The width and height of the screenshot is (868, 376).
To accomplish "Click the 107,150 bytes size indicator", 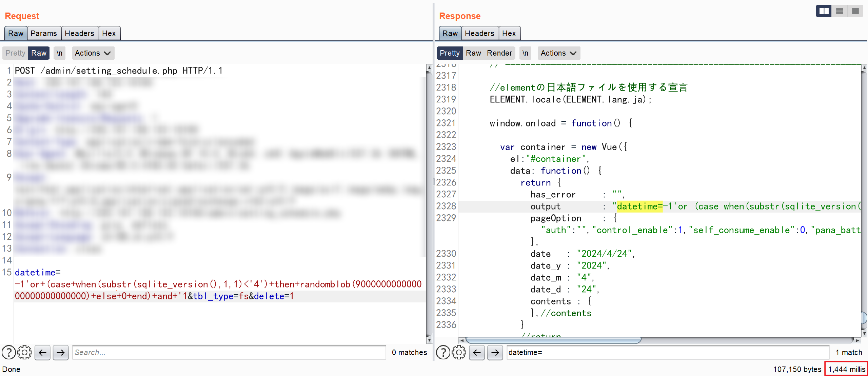I will coord(797,369).
